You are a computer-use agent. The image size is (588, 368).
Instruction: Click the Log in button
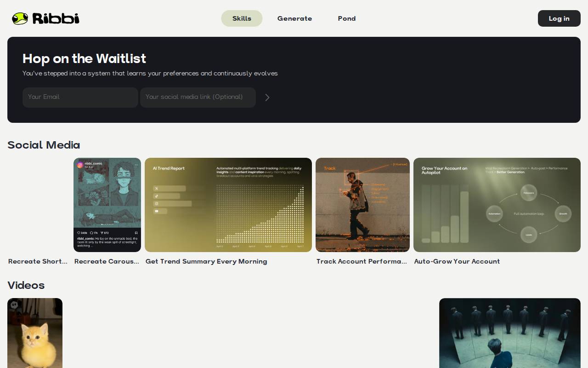pyautogui.click(x=559, y=18)
